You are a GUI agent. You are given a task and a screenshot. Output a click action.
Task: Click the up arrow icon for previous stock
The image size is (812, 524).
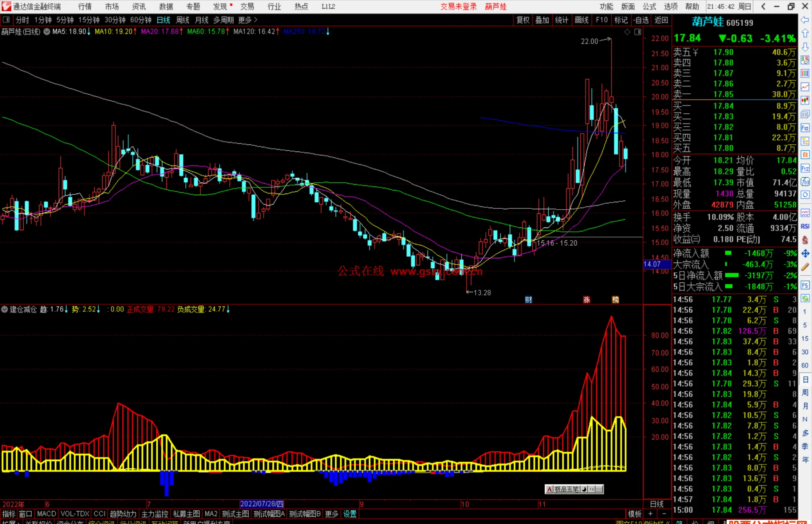point(805,33)
